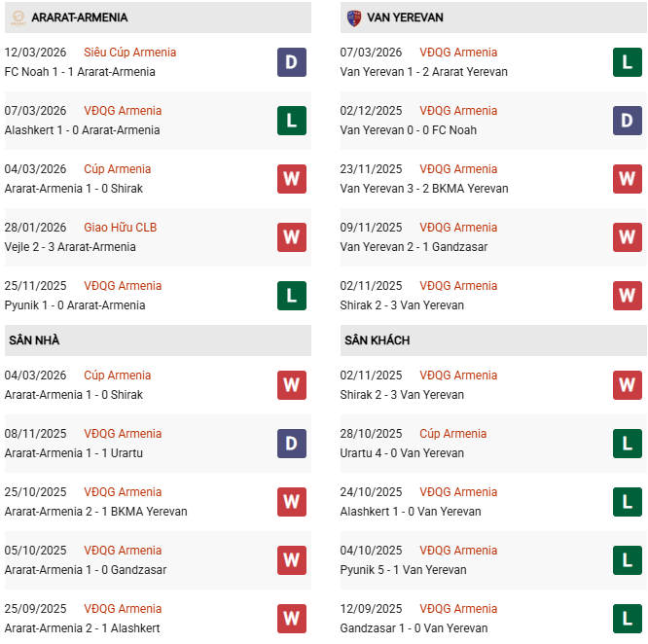Click draw badge for FC Noah 1-1 Ararat-Armenia
This screenshot has width=648, height=644.
(x=291, y=62)
